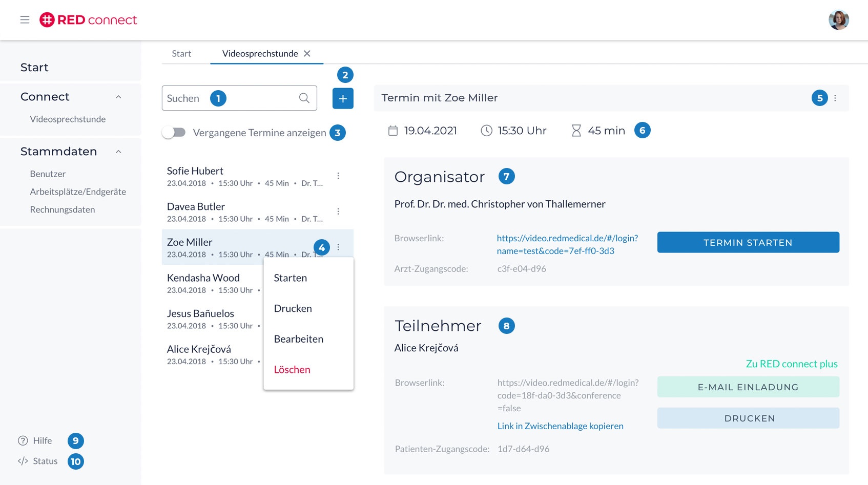The image size is (868, 485).
Task: Toggle Vergangene Termine anzeigen switch
Action: point(174,133)
